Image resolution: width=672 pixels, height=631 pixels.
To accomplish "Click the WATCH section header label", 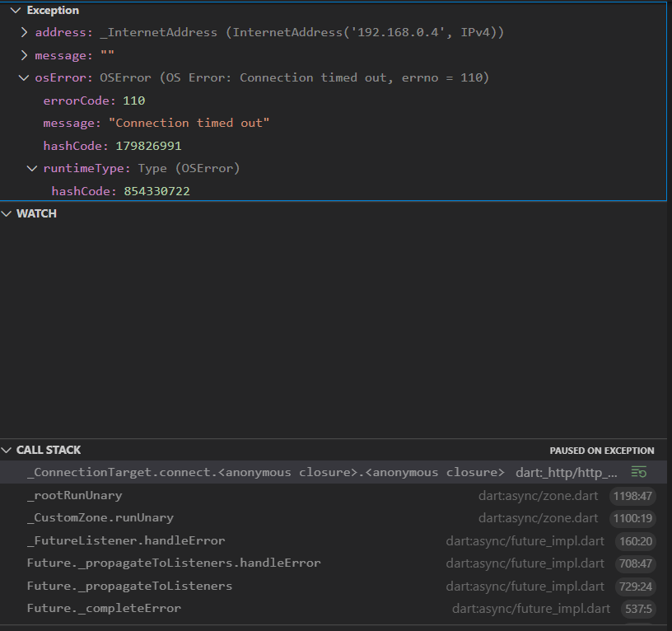I will click(36, 213).
